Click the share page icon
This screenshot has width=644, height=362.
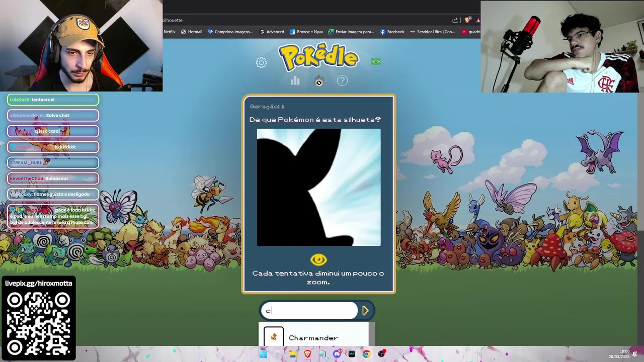pos(455,20)
